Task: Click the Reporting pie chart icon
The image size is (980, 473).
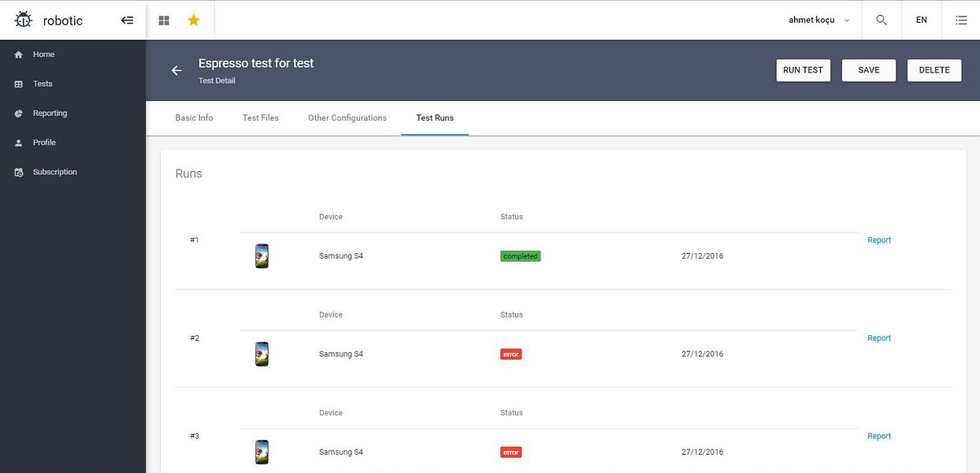Action: tap(19, 114)
